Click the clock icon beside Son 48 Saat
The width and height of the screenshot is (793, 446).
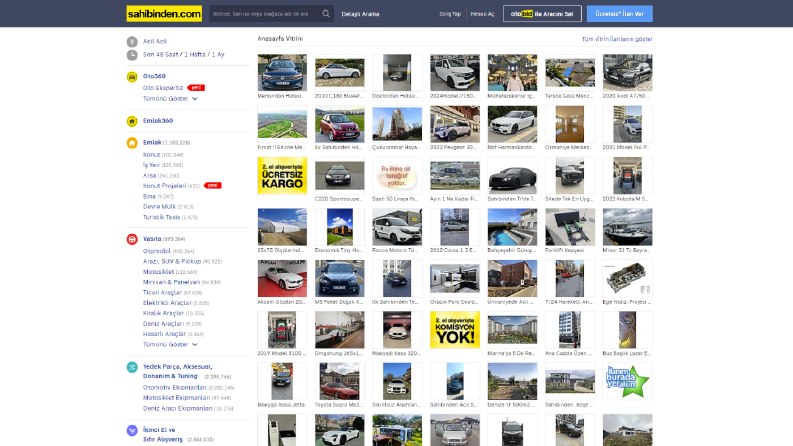click(x=132, y=55)
